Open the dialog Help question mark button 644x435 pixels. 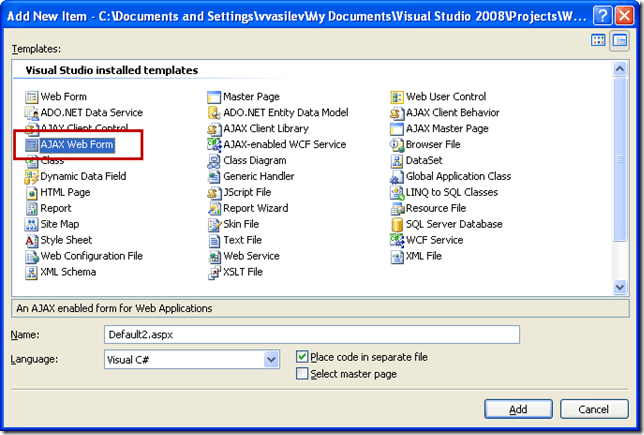[x=603, y=16]
